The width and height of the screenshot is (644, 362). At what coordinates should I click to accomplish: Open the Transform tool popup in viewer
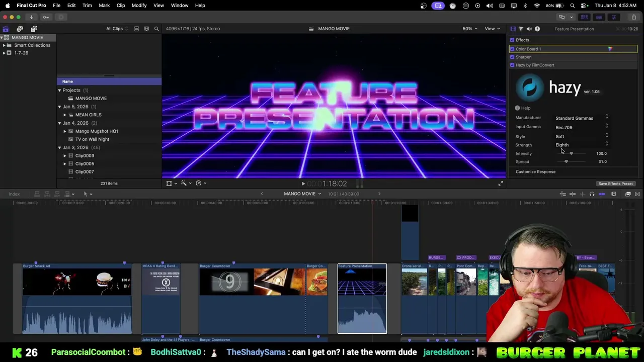click(x=171, y=184)
